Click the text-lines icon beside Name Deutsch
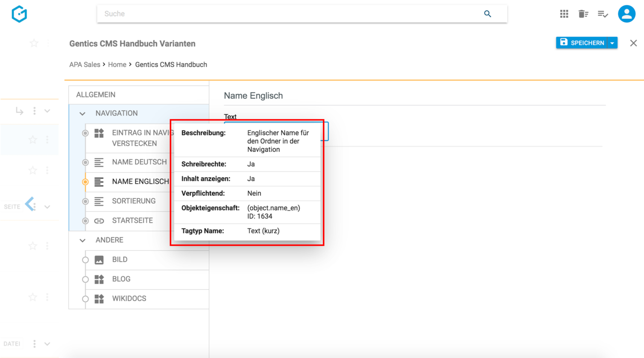The width and height of the screenshot is (644, 358). point(99,162)
